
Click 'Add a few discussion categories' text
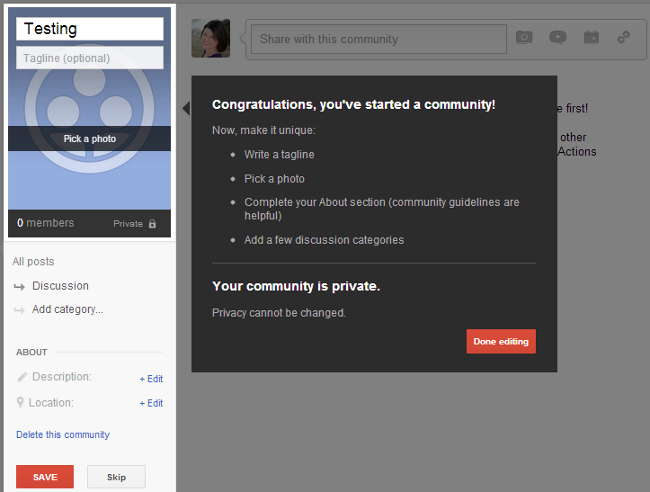[x=324, y=240]
